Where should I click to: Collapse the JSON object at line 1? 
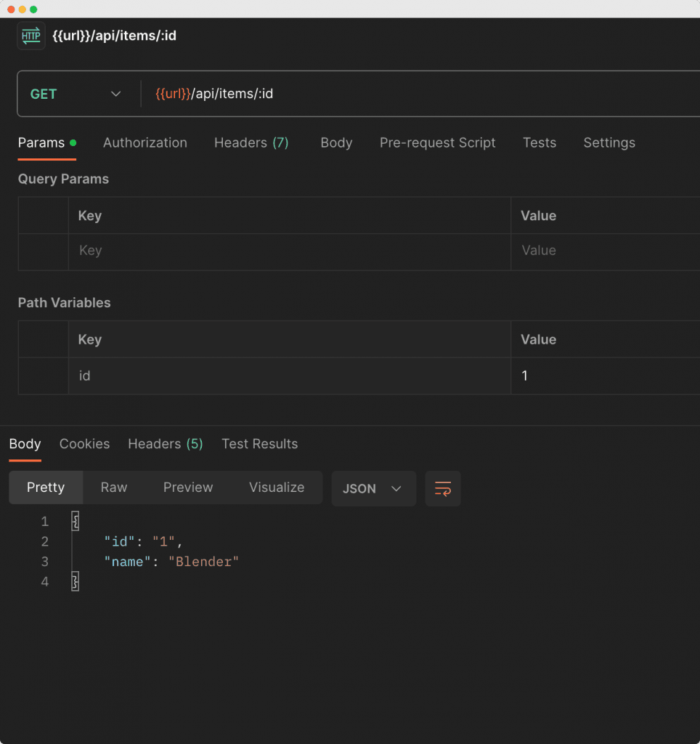(75, 521)
